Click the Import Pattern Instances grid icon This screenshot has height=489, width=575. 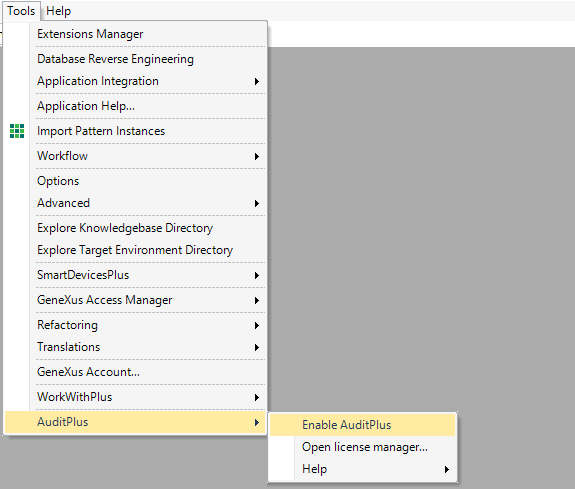(x=17, y=131)
